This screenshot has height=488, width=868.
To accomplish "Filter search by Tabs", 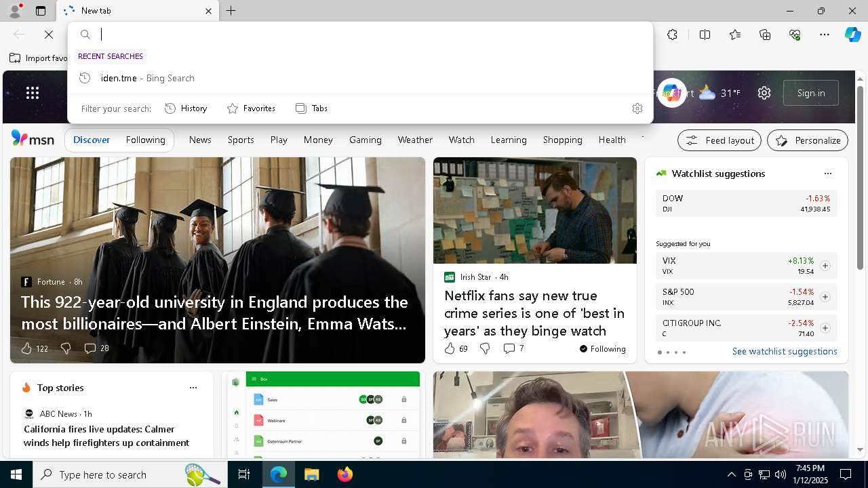I will coord(311,108).
